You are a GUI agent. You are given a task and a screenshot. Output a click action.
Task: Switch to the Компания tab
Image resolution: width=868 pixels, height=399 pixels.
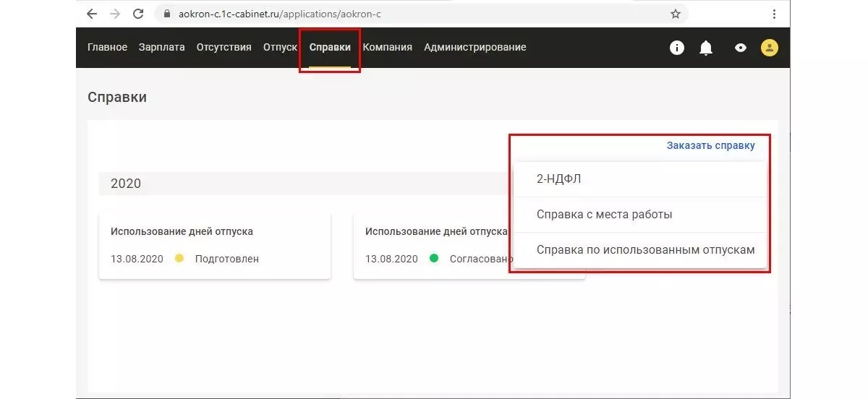(x=388, y=47)
